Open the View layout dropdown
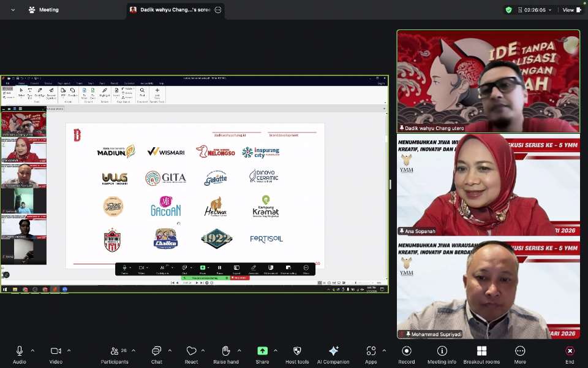The image size is (588, 368). point(571,10)
